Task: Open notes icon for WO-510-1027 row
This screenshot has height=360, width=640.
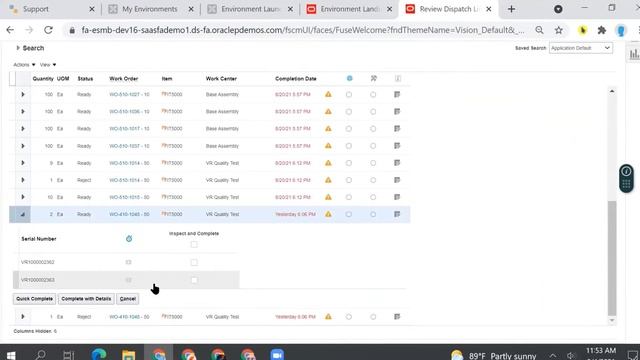Action: click(x=397, y=94)
